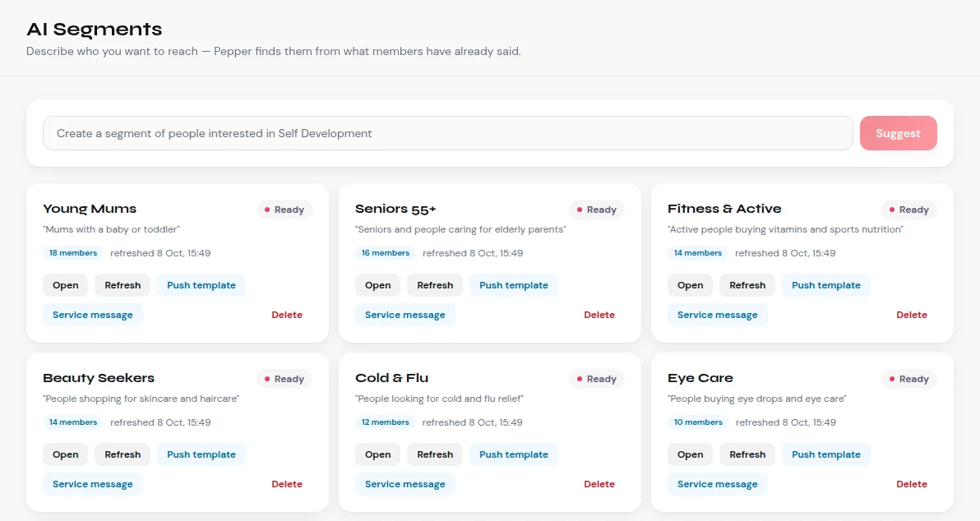
Task: Refresh the Young Mums segment
Action: click(x=122, y=285)
